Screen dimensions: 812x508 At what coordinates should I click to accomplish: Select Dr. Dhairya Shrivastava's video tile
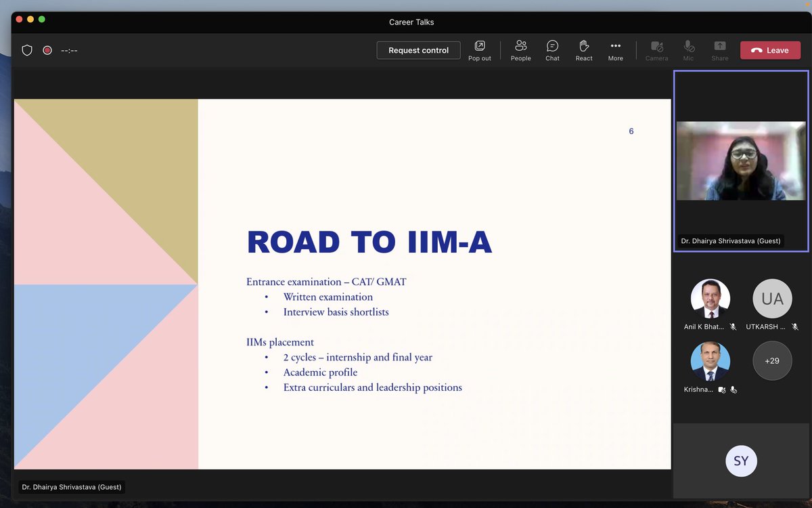click(x=741, y=161)
